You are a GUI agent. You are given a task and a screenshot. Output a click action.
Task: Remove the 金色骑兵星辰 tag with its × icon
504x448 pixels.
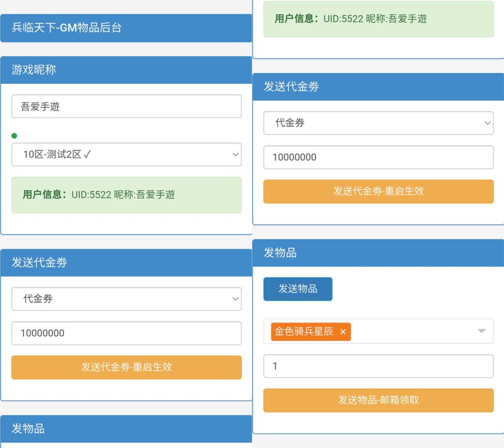pos(343,332)
